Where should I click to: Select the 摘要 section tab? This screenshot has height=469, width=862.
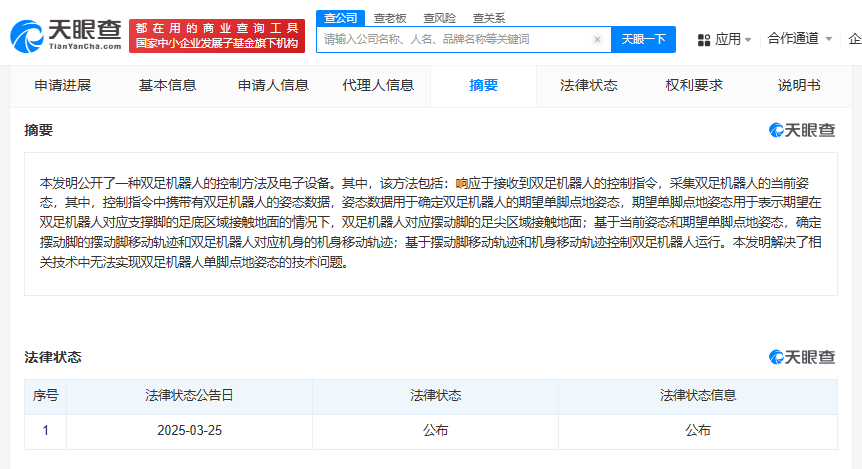[x=484, y=85]
